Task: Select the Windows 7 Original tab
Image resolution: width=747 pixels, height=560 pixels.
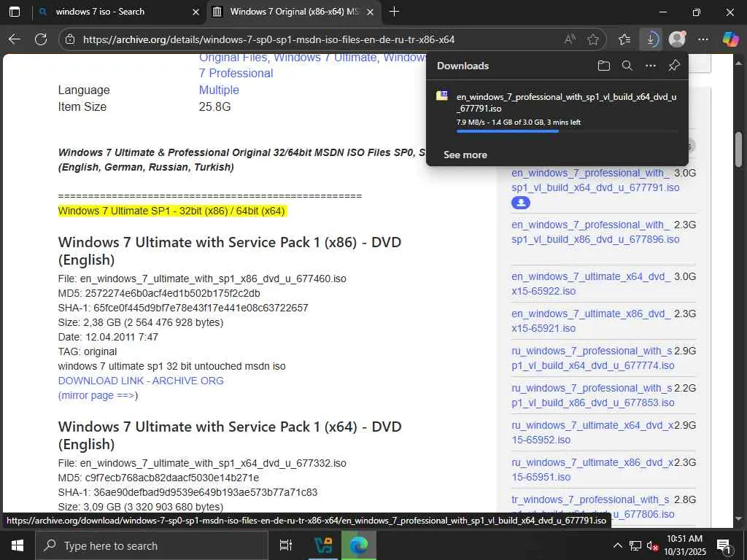Action: click(294, 12)
